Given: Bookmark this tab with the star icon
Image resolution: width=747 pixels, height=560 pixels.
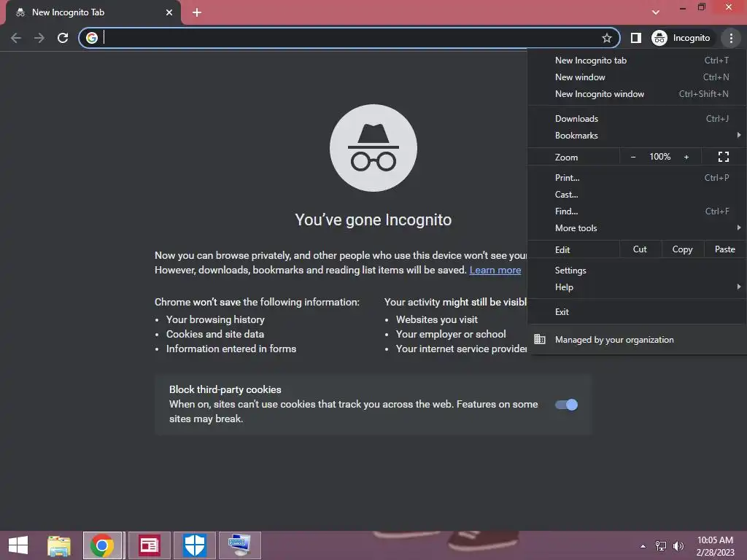Looking at the screenshot, I should pos(606,38).
